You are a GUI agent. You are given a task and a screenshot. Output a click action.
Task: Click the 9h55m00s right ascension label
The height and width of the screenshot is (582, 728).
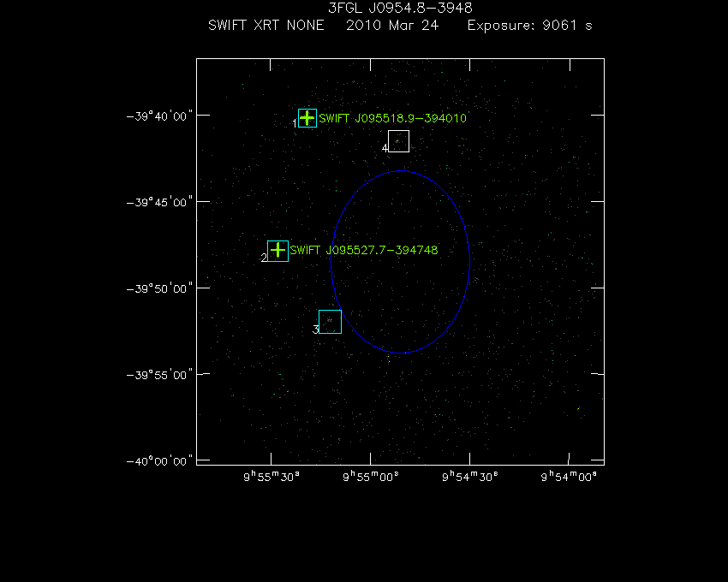371,477
